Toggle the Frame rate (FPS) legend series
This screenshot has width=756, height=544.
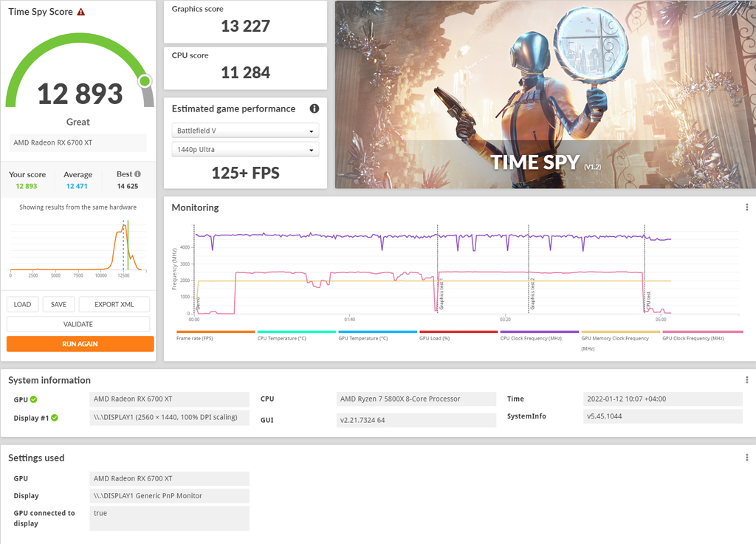pyautogui.click(x=215, y=335)
